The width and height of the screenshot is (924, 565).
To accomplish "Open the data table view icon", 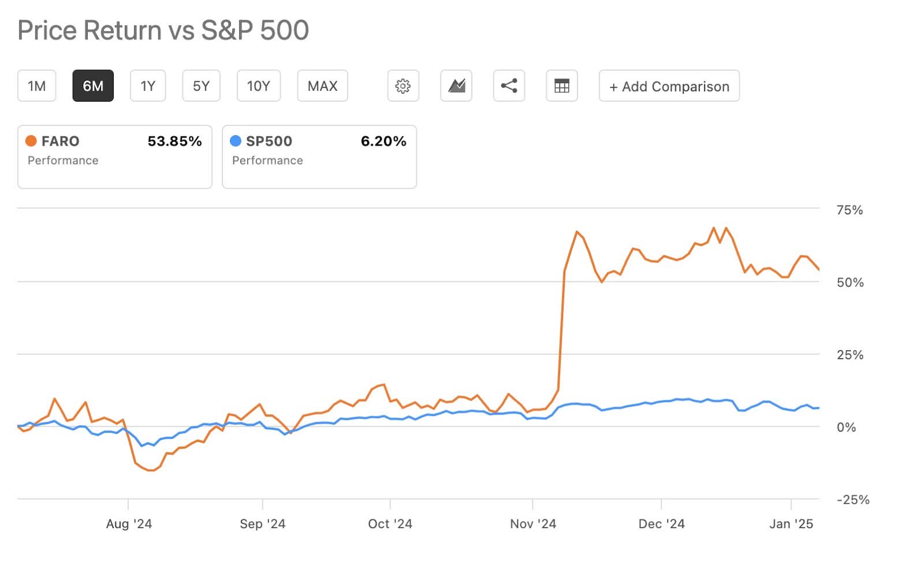I will (561, 86).
